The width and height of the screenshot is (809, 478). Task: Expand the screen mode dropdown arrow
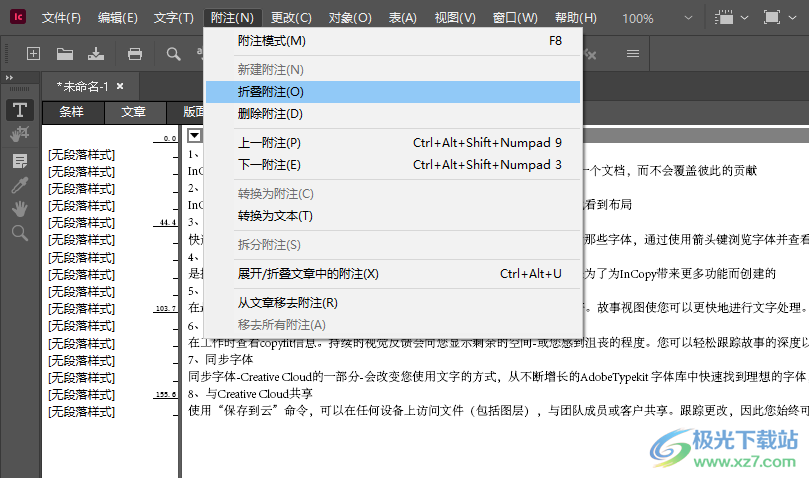pyautogui.click(x=792, y=18)
